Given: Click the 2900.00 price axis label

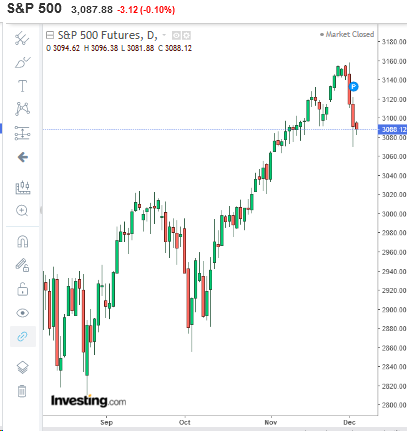Looking at the screenshot, I should 394,310.
